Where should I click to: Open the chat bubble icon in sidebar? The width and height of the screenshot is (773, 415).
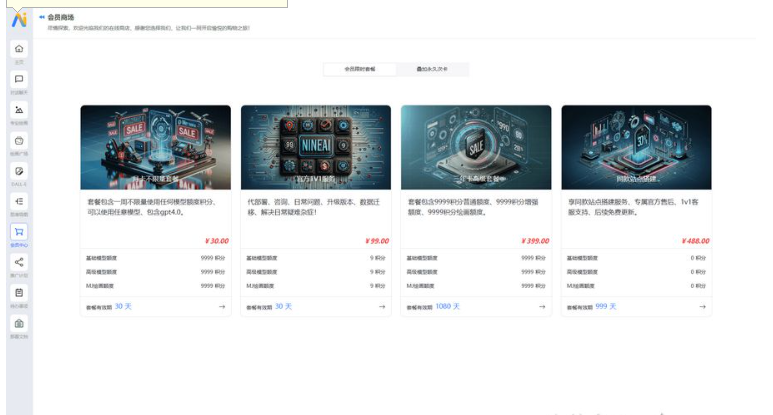pos(19,79)
